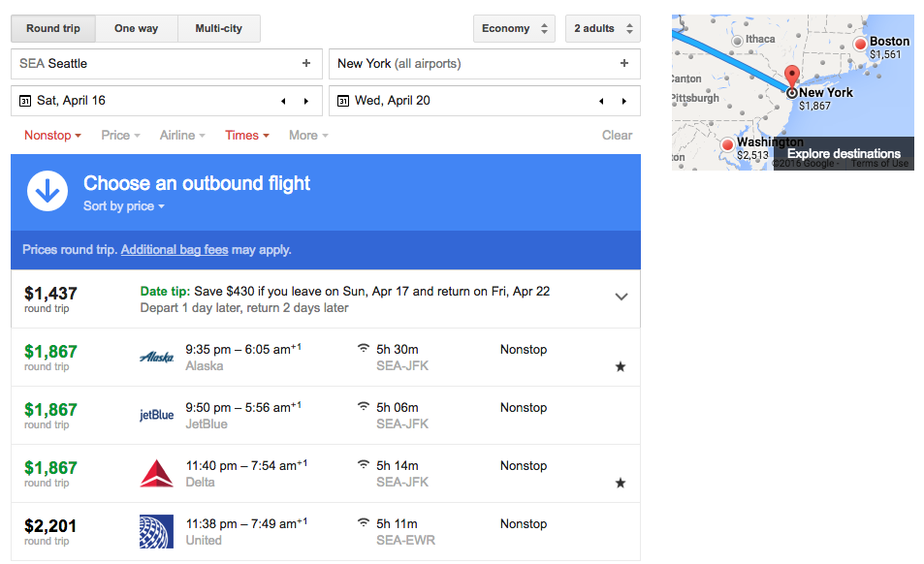Go to previous day for the return date
The height and width of the screenshot is (564, 924).
(x=601, y=101)
